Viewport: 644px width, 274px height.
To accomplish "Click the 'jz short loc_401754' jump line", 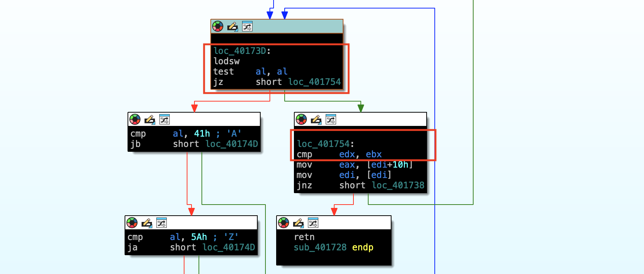I will [277, 82].
